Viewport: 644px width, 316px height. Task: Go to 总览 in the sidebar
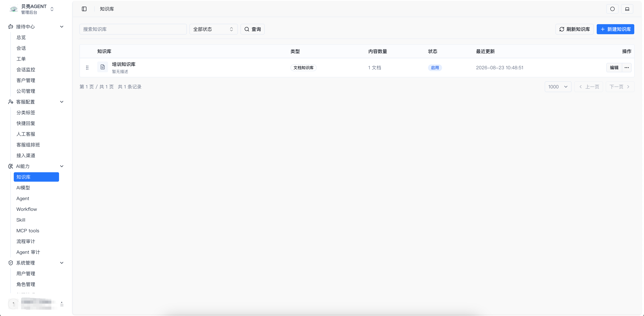[x=36, y=37]
